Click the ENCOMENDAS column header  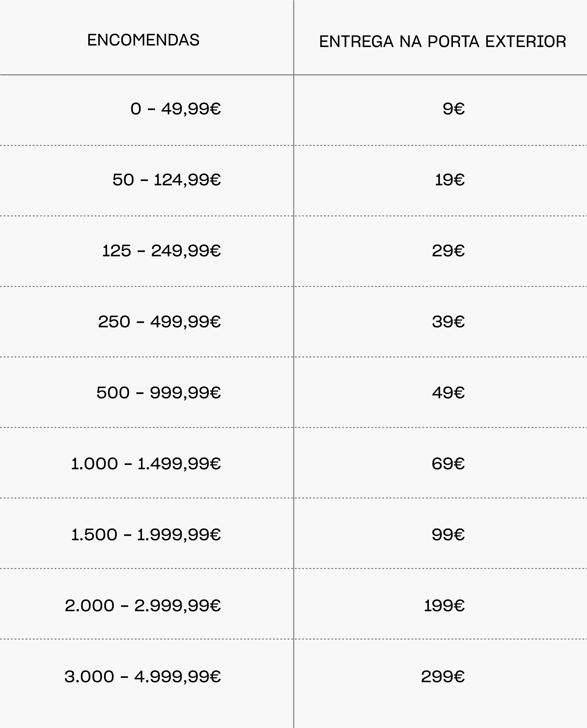tap(143, 40)
